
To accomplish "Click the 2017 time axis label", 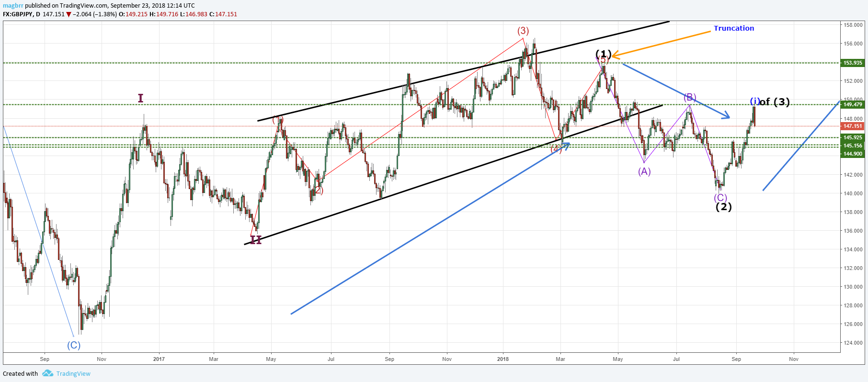I will [x=159, y=359].
